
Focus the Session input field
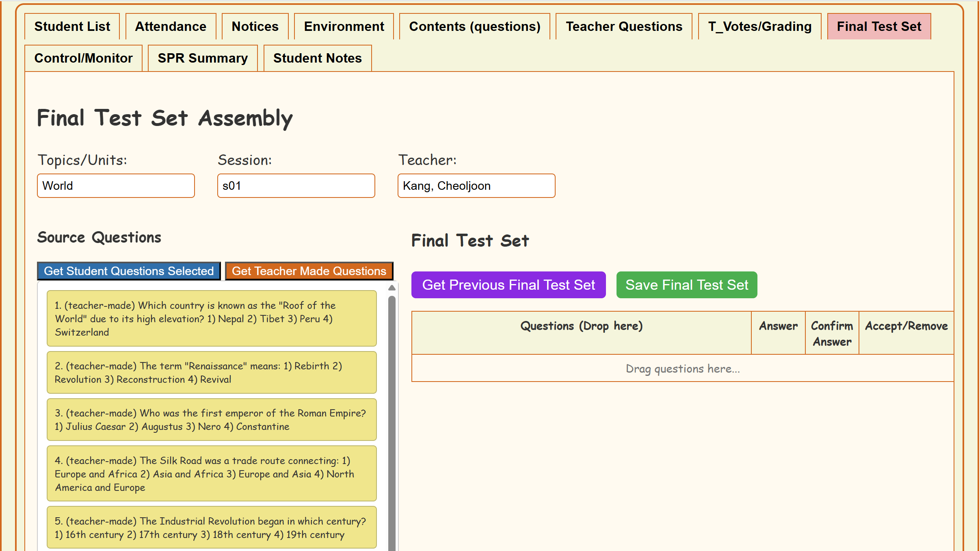296,186
